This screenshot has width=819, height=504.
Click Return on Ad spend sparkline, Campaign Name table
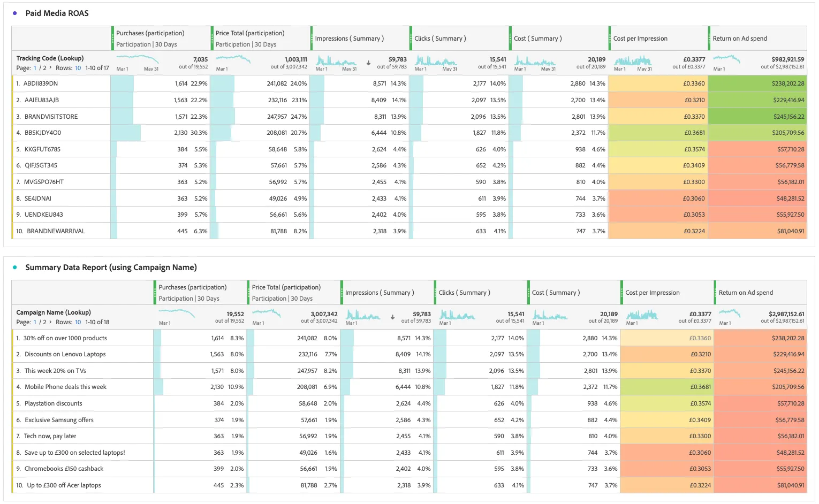click(730, 312)
